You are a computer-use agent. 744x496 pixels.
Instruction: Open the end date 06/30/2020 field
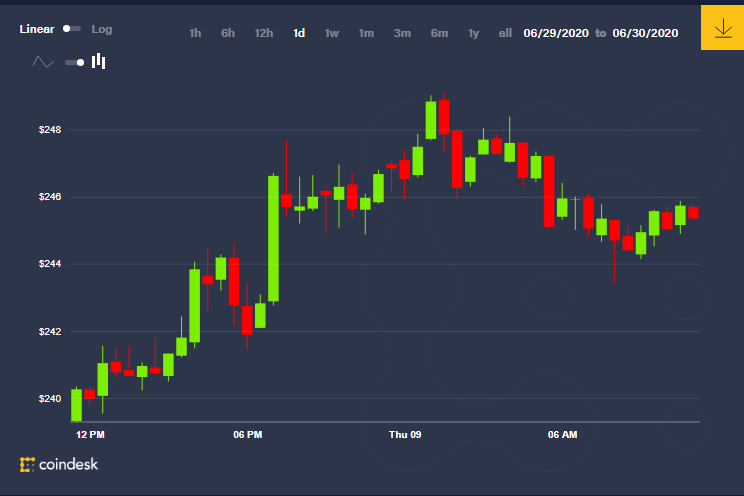coord(645,33)
